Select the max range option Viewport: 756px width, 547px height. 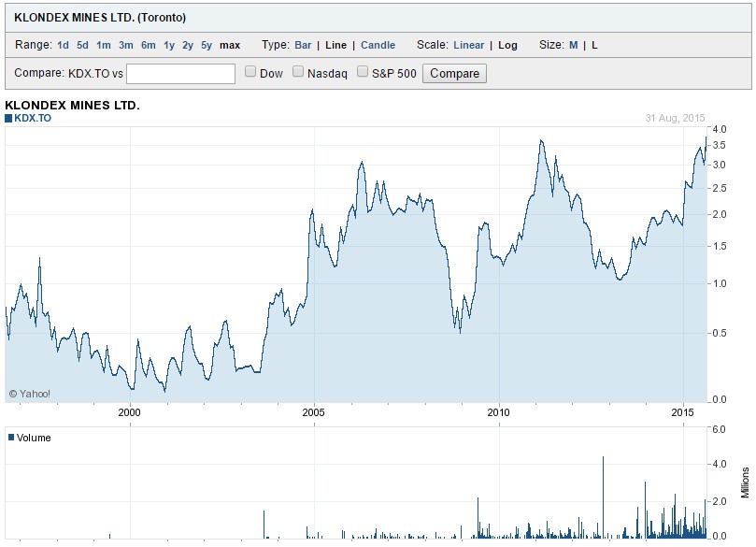pos(230,45)
